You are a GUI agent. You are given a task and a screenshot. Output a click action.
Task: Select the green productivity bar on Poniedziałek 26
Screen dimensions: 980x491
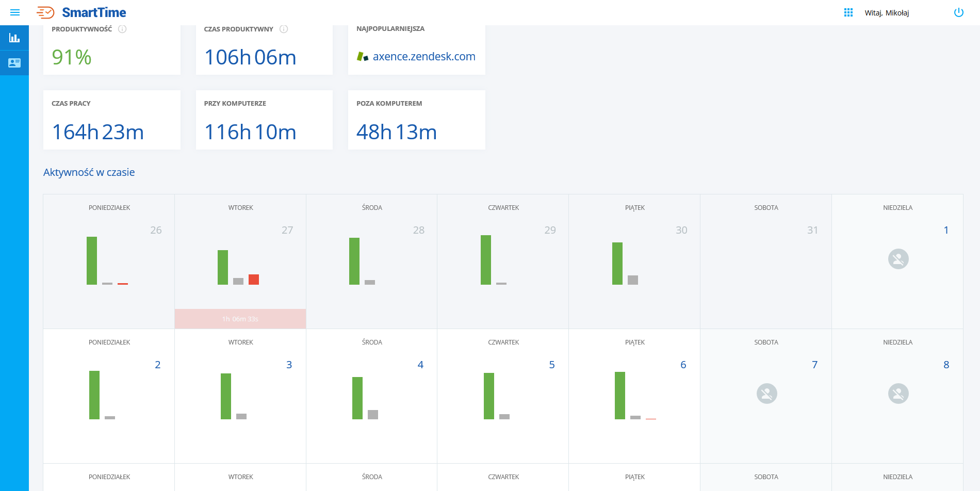pos(92,260)
